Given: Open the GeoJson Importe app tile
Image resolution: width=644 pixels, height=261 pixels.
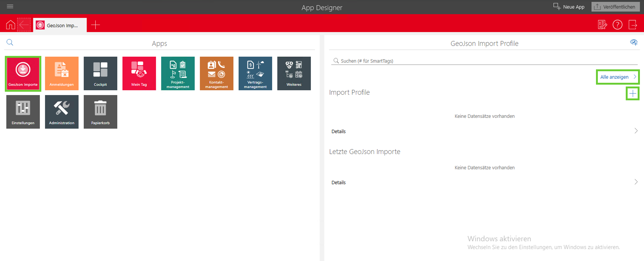Looking at the screenshot, I should (x=23, y=73).
